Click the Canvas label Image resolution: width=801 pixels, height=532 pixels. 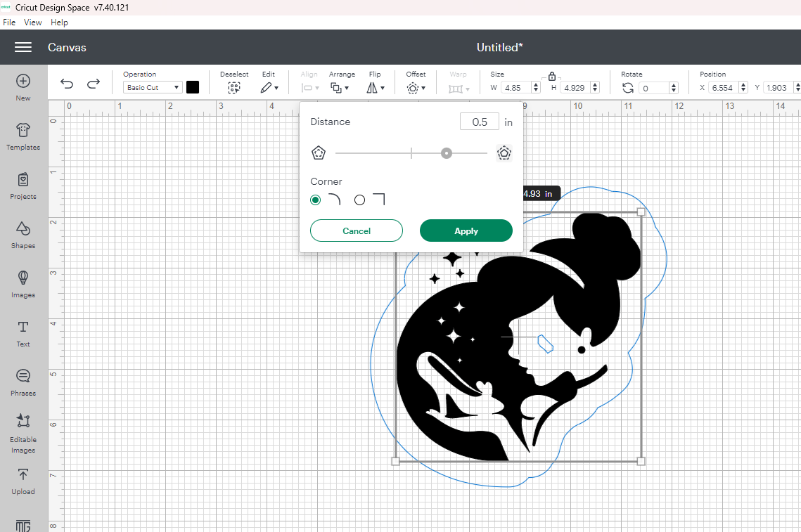(x=67, y=48)
